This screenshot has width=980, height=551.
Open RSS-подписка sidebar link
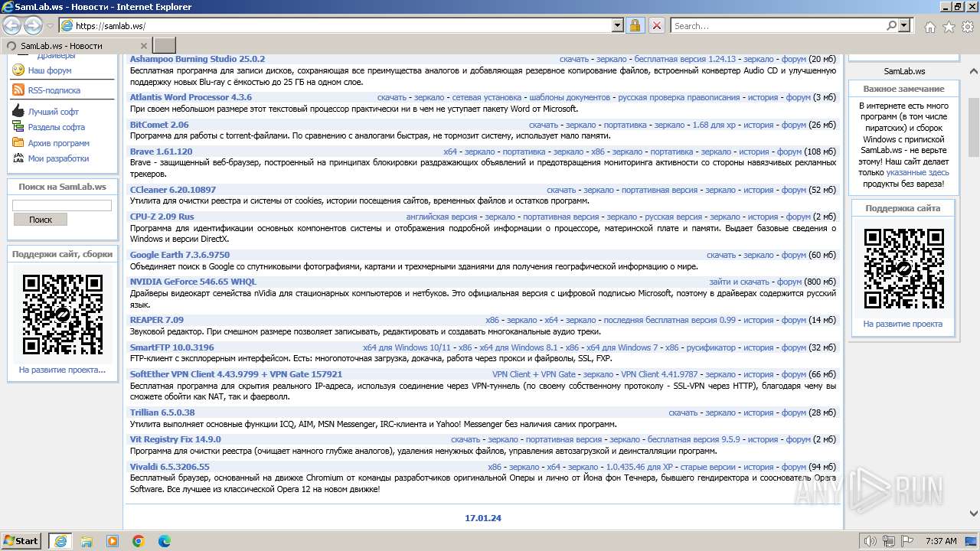pos(54,90)
